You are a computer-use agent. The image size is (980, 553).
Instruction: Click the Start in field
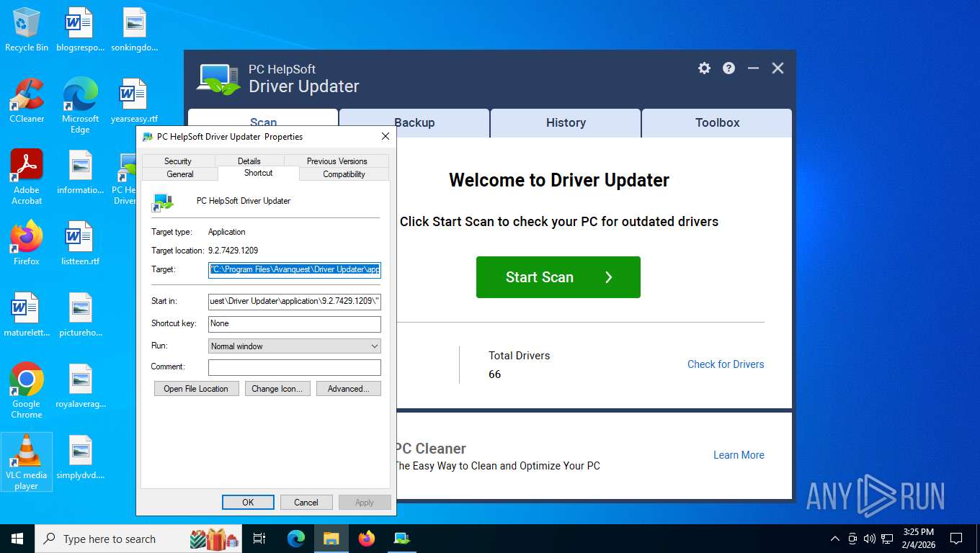click(x=295, y=301)
